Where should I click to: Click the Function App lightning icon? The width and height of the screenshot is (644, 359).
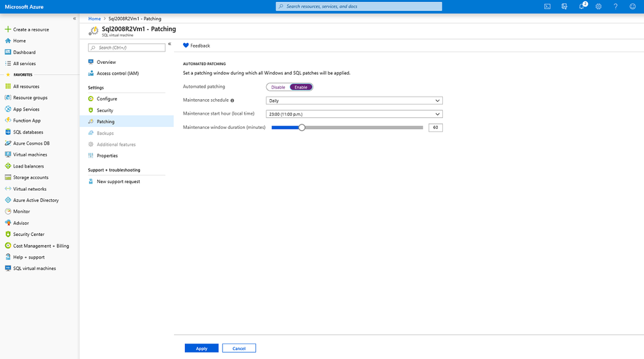8,121
